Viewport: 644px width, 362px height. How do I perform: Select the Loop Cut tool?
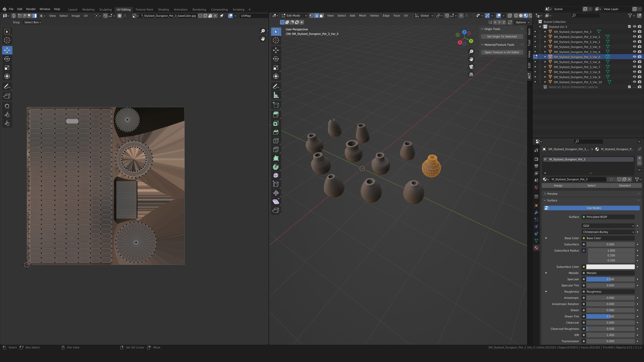[x=276, y=141]
